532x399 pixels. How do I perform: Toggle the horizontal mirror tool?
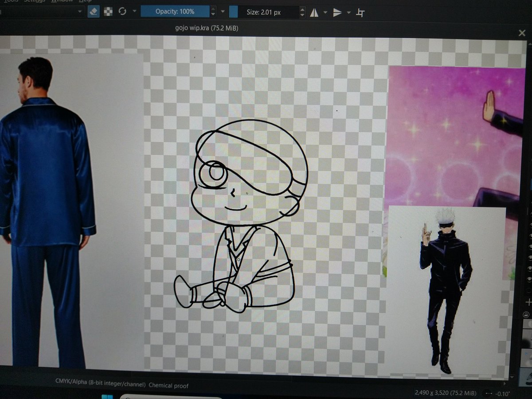314,12
